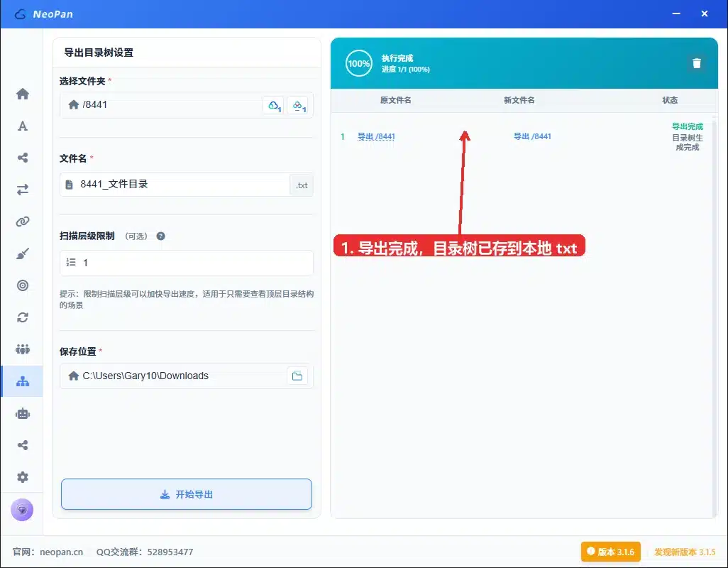
Task: Click the trash icon to clear results
Action: pyautogui.click(x=697, y=63)
